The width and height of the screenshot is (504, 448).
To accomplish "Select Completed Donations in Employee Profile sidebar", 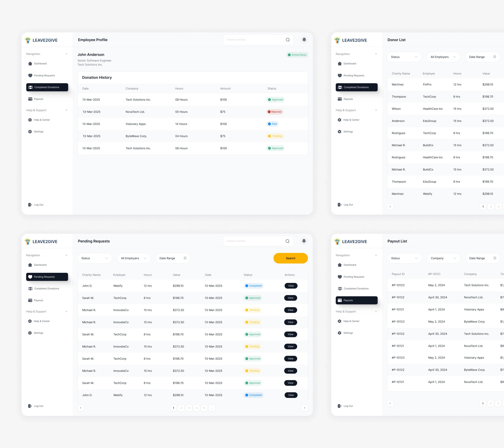I will [47, 87].
